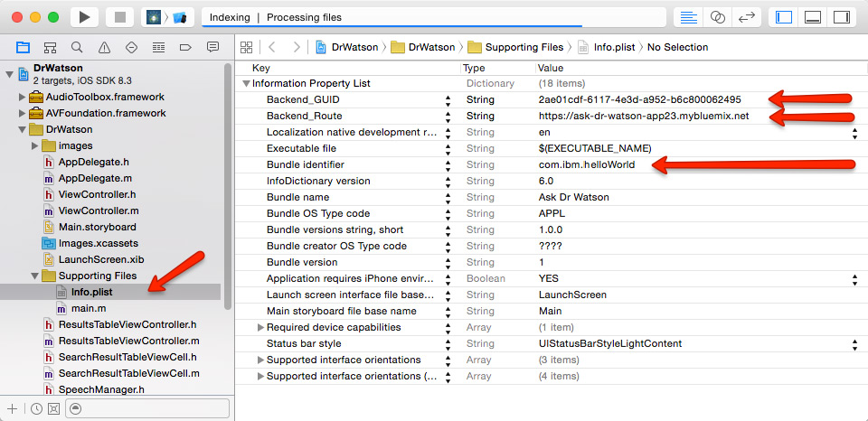This screenshot has height=421, width=868.
Task: Show only recent files filter
Action: (x=36, y=409)
